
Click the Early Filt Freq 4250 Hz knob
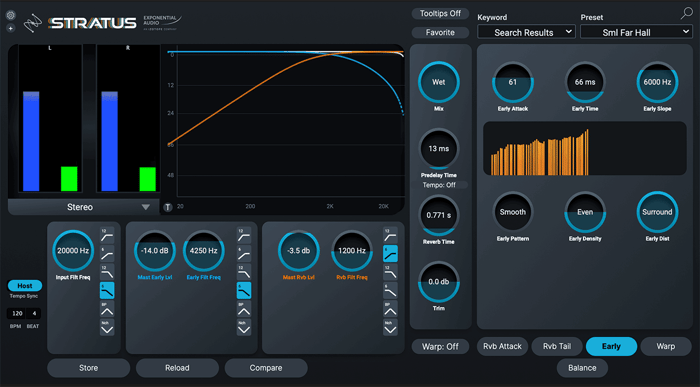204,251
